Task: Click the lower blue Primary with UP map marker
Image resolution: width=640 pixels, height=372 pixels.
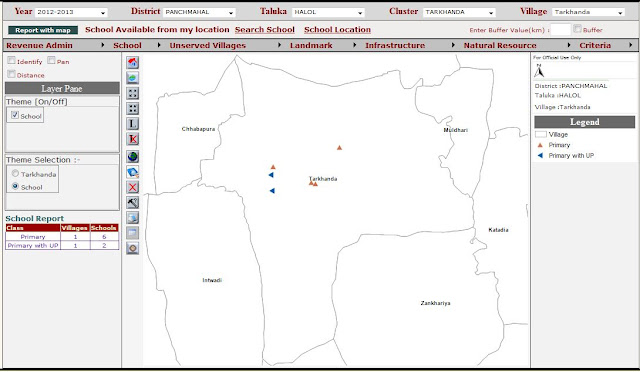Action: 272,191
